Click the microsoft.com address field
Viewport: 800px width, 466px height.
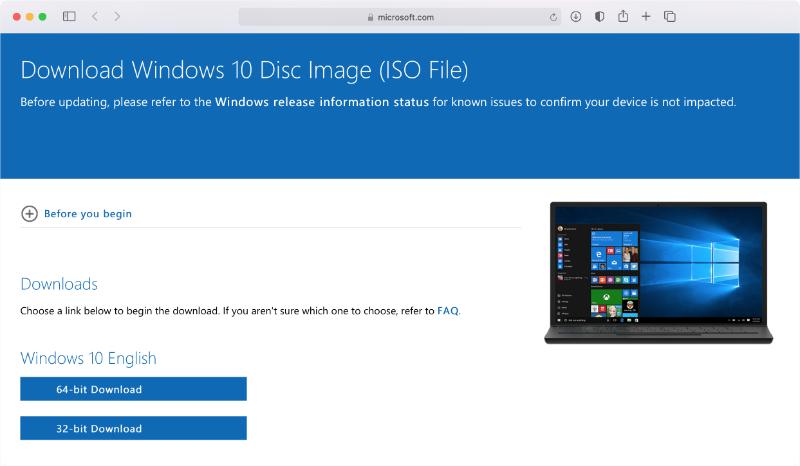click(x=400, y=17)
